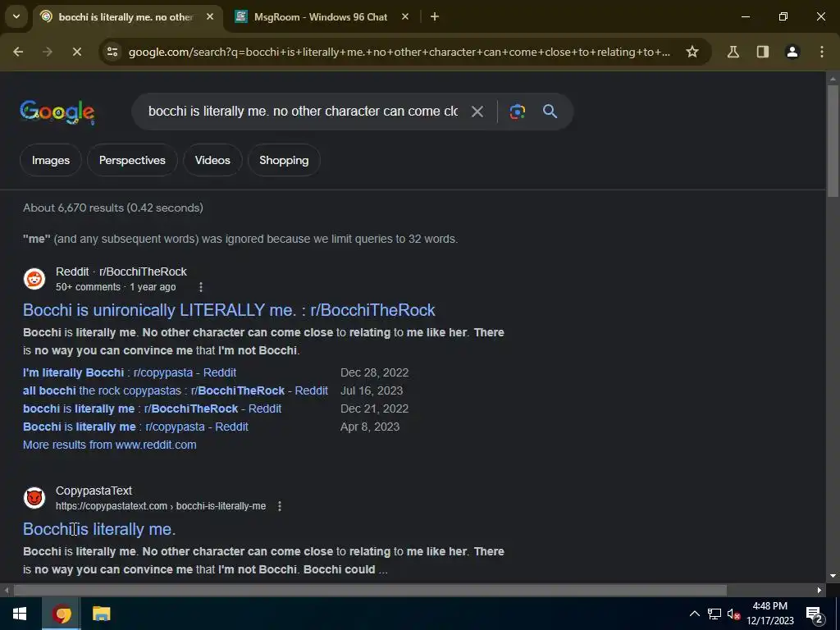Open 'all bocchi the rock copypastas' link

(176, 390)
